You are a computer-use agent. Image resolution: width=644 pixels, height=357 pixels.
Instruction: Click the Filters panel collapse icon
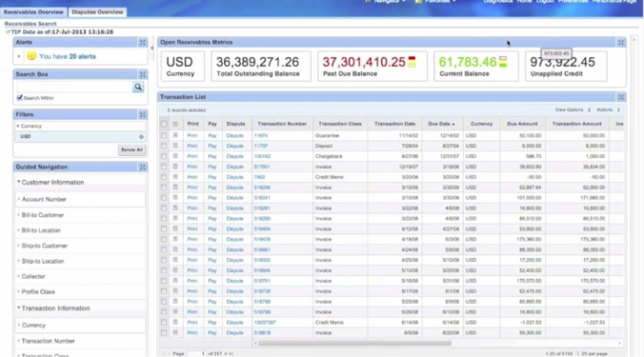pyautogui.click(x=142, y=114)
